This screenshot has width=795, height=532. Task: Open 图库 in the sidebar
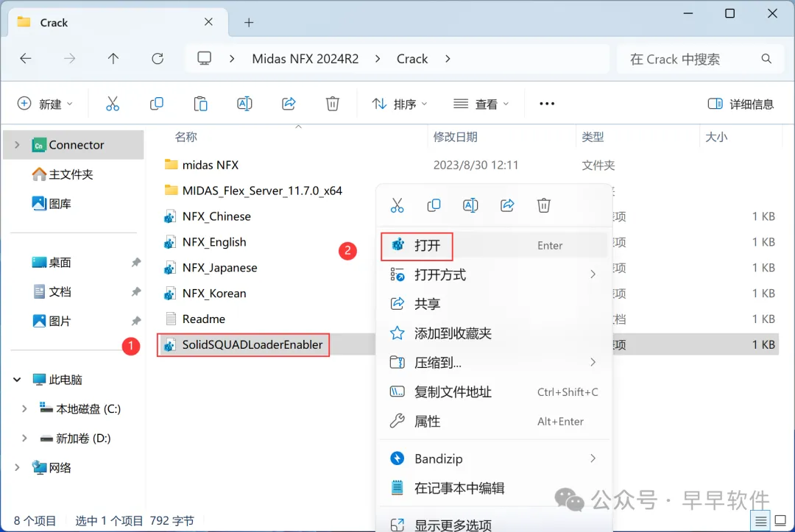click(52, 204)
